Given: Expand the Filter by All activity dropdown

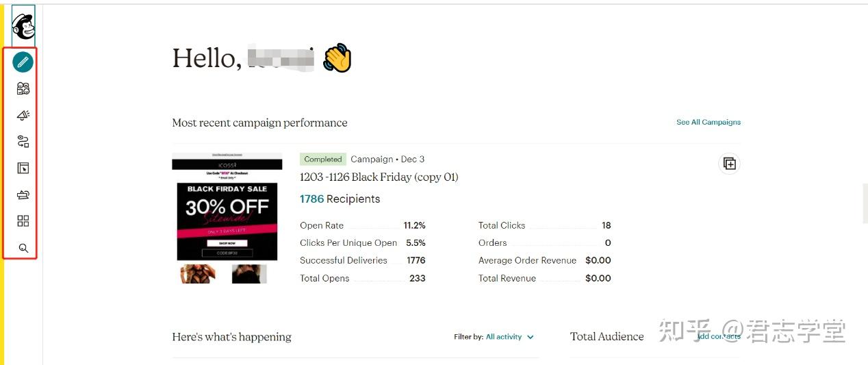Looking at the screenshot, I should pos(503,337).
